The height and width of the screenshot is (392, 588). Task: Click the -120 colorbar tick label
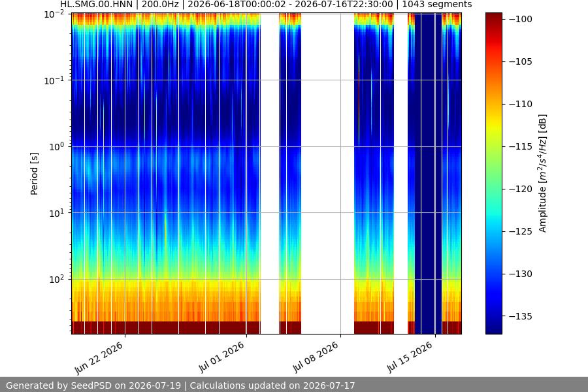pyautogui.click(x=521, y=189)
